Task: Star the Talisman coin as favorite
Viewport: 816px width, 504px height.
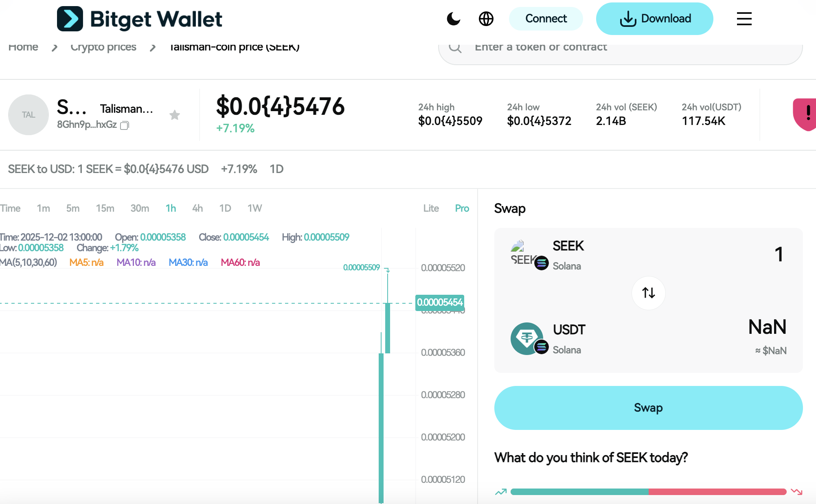Action: [175, 115]
